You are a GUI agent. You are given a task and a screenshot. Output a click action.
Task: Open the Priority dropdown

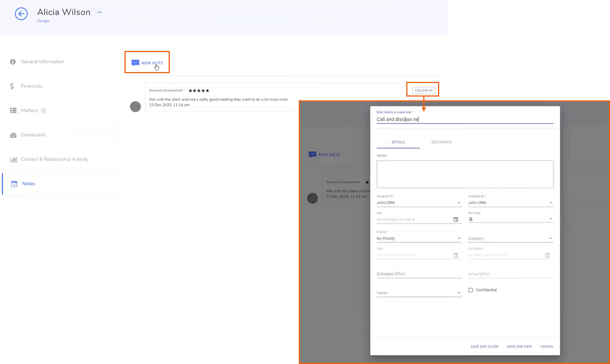[x=459, y=238]
